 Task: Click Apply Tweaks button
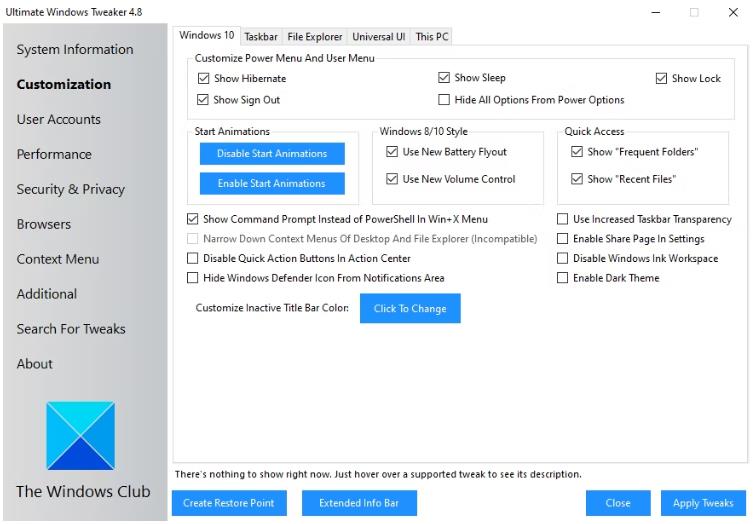703,503
